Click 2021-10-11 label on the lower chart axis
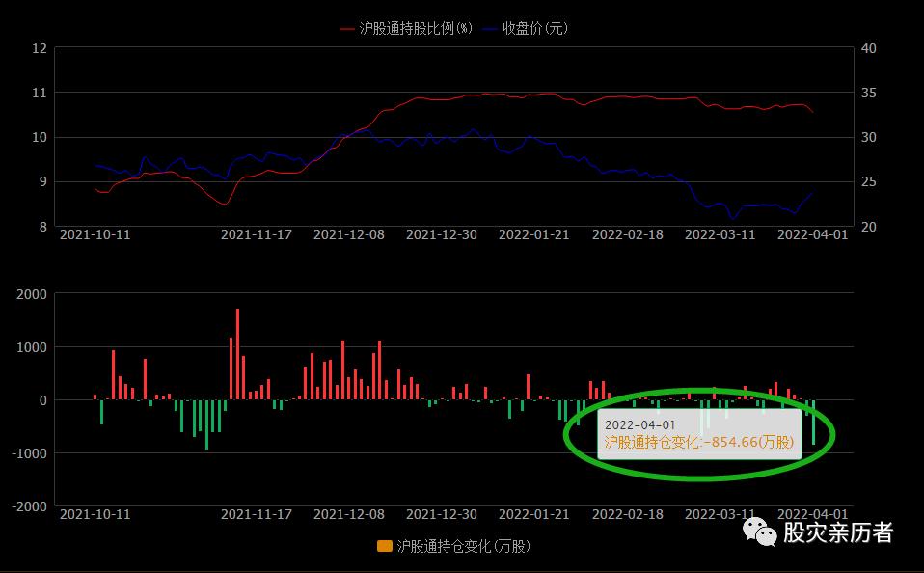This screenshot has height=573, width=924. [x=95, y=514]
